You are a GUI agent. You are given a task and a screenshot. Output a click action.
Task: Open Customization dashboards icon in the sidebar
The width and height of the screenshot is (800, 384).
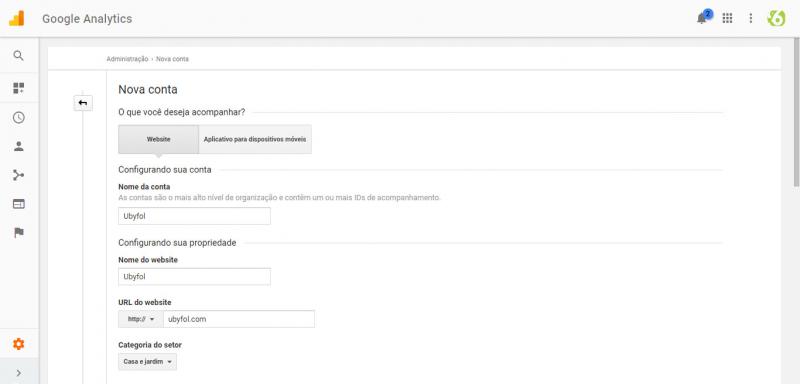click(x=18, y=88)
